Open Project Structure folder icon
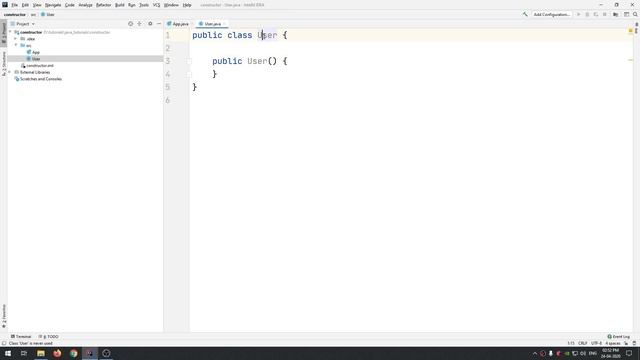 (x=616, y=14)
